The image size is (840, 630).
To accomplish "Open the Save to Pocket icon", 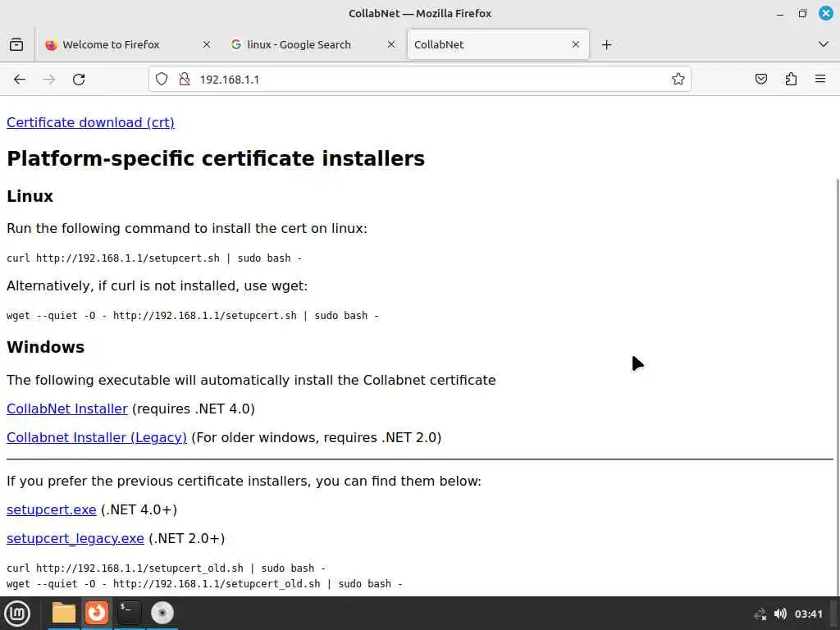I will click(x=760, y=80).
